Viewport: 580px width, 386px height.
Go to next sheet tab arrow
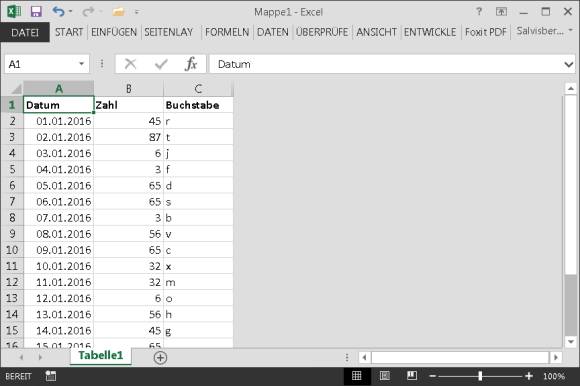40,357
